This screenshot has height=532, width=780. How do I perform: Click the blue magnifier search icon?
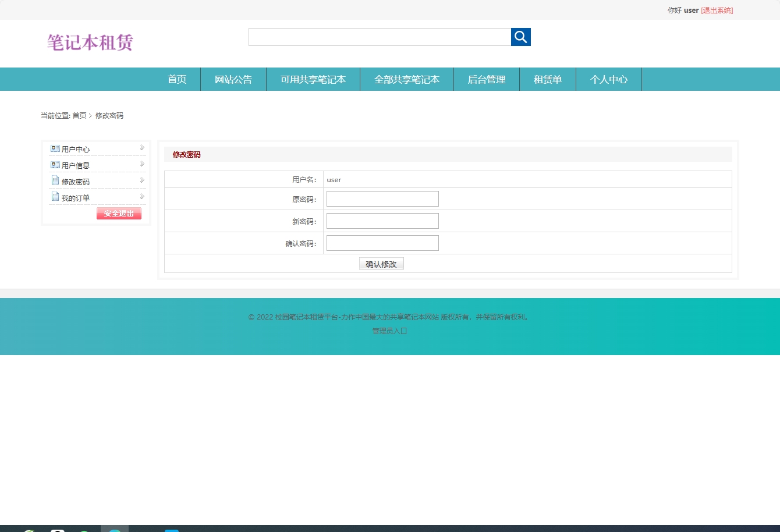tap(520, 37)
